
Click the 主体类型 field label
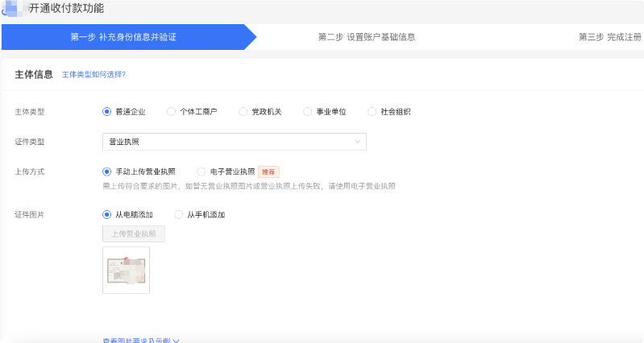(x=30, y=112)
